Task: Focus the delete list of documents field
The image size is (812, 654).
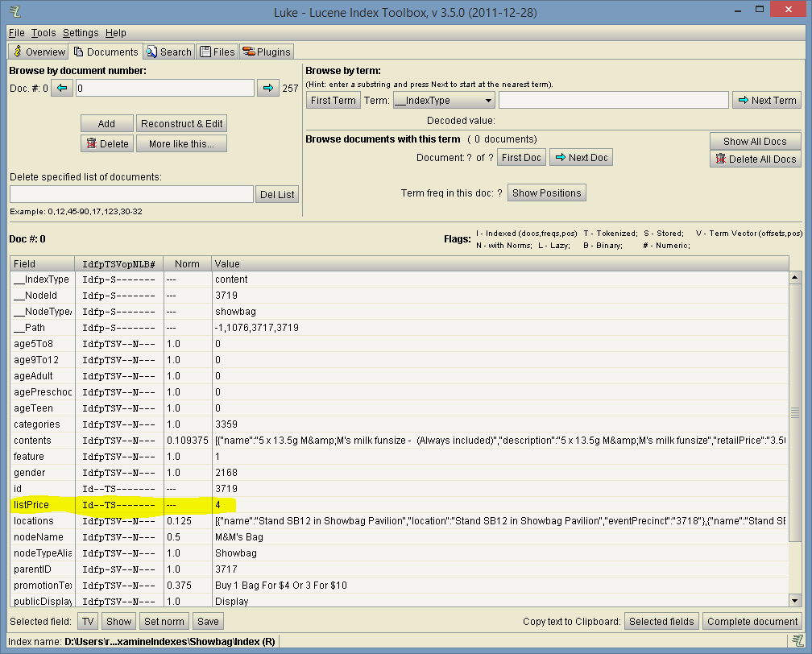Action: [x=131, y=194]
